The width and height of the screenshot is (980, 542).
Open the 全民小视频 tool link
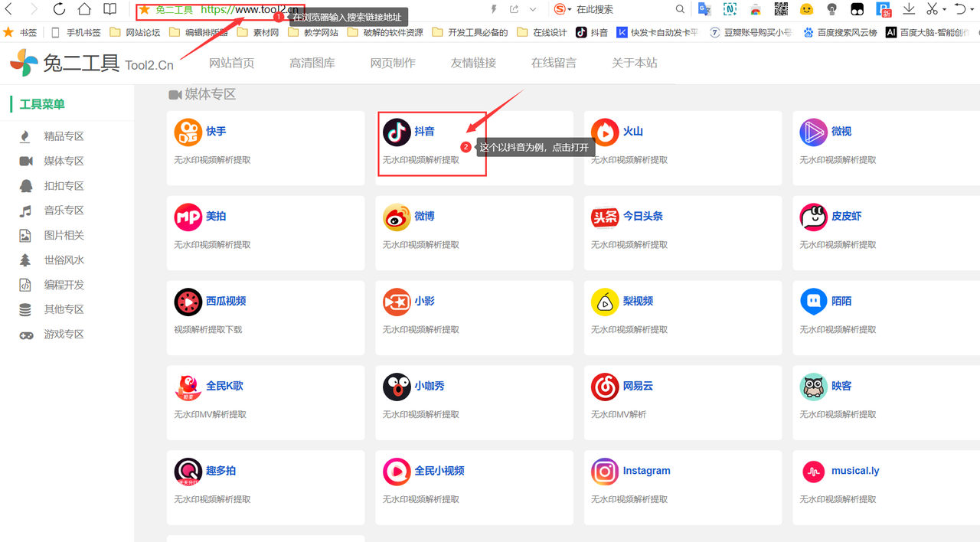439,471
